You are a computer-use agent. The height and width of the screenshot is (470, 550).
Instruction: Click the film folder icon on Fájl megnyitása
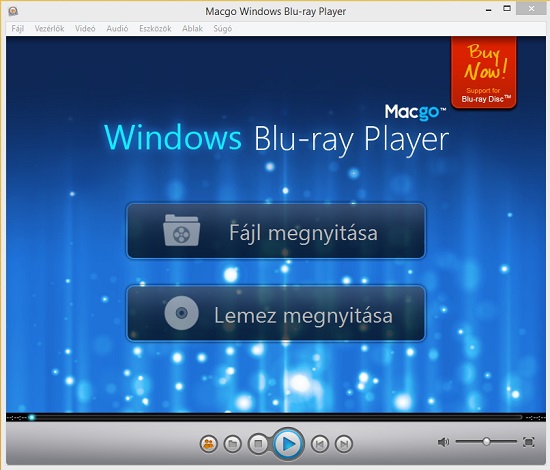(x=181, y=230)
